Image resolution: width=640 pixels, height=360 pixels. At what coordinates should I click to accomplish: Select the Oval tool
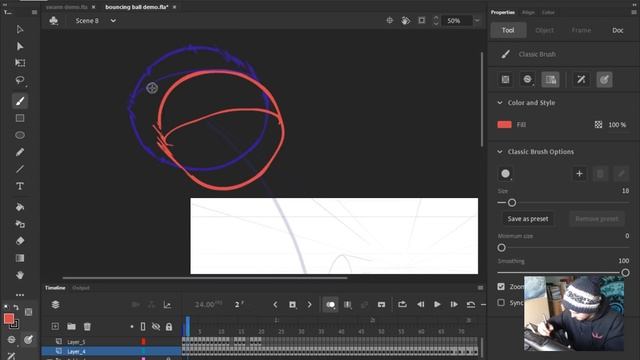20,135
